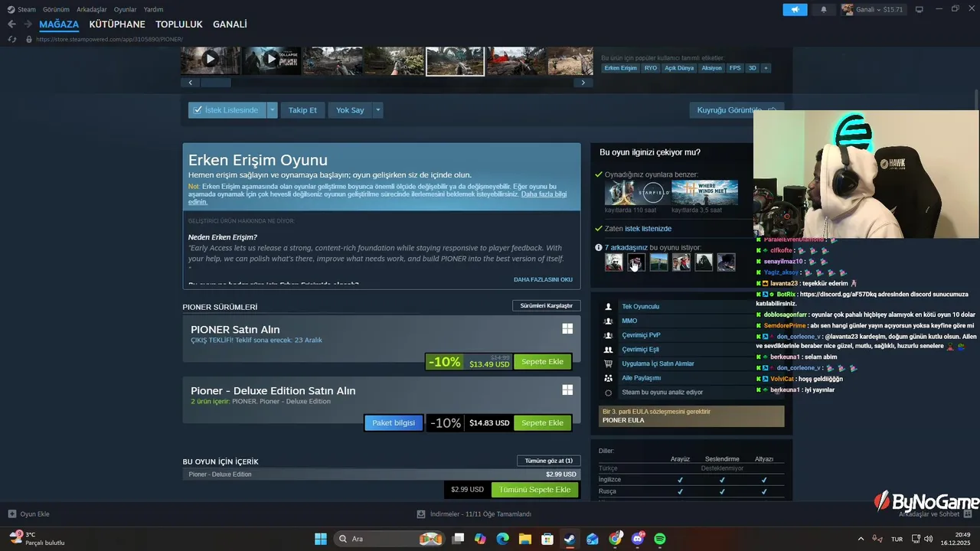Click the Aile Paylaşımı family icon
This screenshot has width=980, height=551.
click(608, 378)
